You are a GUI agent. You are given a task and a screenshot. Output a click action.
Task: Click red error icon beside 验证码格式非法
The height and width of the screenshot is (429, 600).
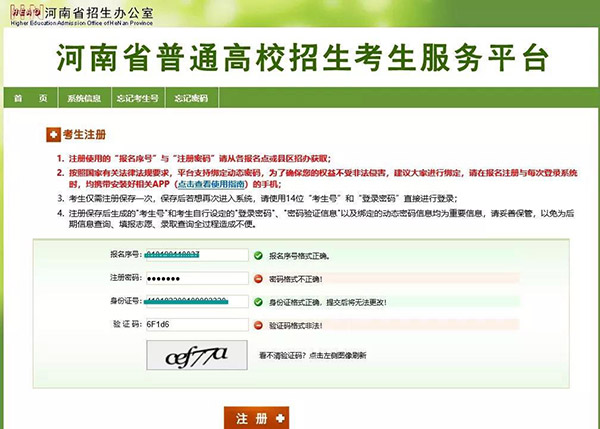pos(259,325)
